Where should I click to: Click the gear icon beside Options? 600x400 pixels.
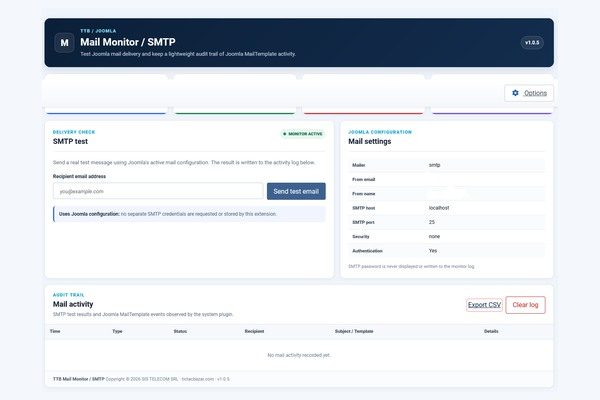pyautogui.click(x=515, y=93)
